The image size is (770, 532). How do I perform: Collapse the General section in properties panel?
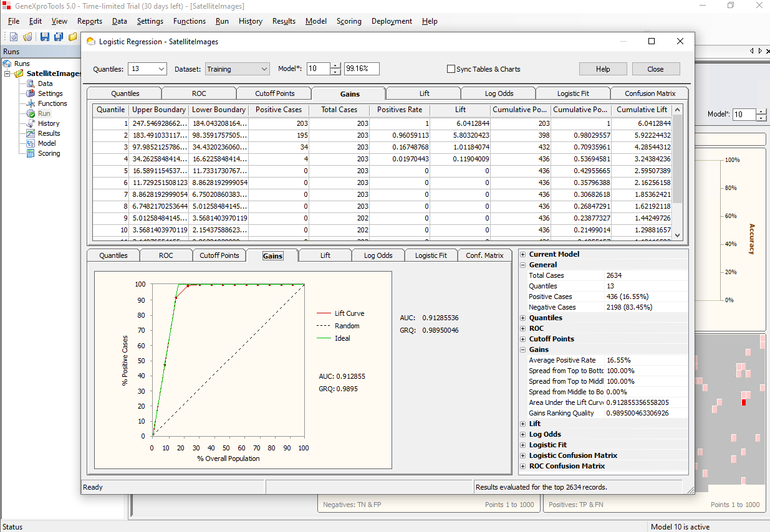[x=522, y=265]
